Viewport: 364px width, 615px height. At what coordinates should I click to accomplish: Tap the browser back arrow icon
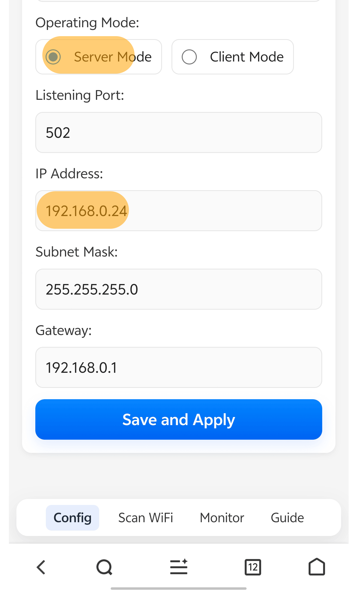click(x=41, y=567)
